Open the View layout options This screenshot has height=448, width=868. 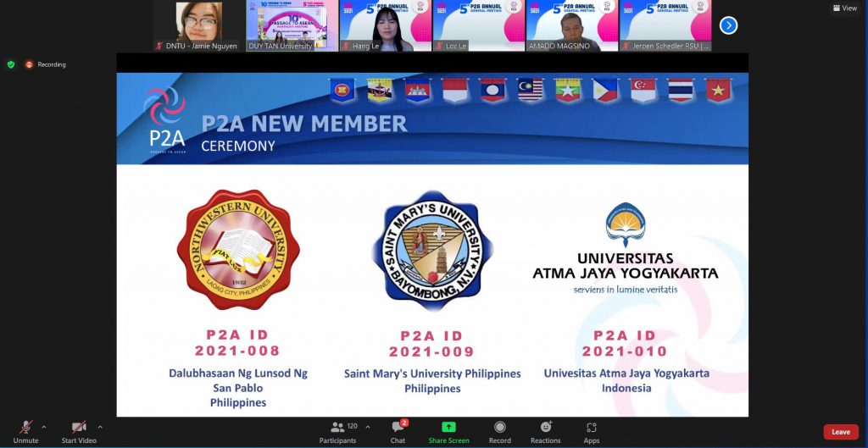tap(845, 8)
